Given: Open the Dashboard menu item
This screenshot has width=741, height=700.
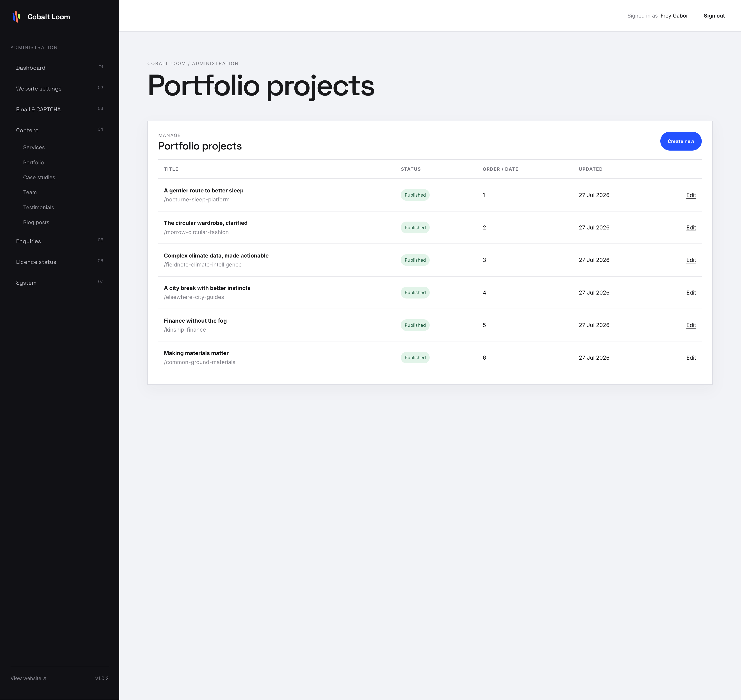Looking at the screenshot, I should point(59,68).
